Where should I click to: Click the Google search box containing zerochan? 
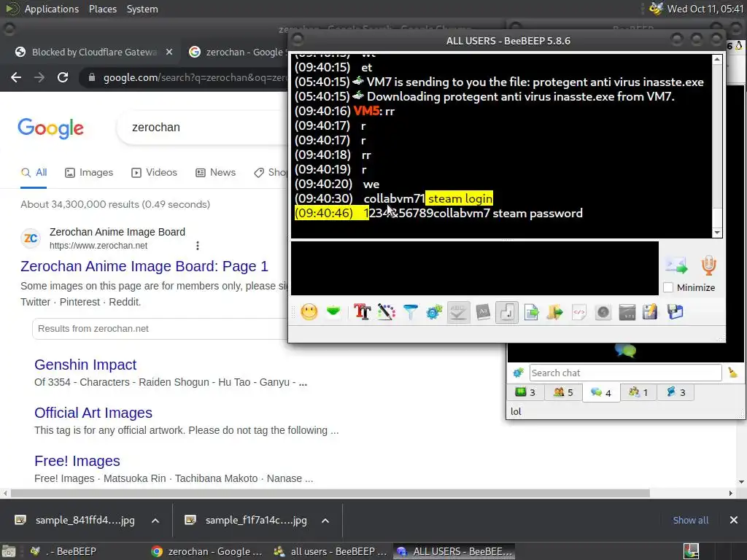click(203, 128)
